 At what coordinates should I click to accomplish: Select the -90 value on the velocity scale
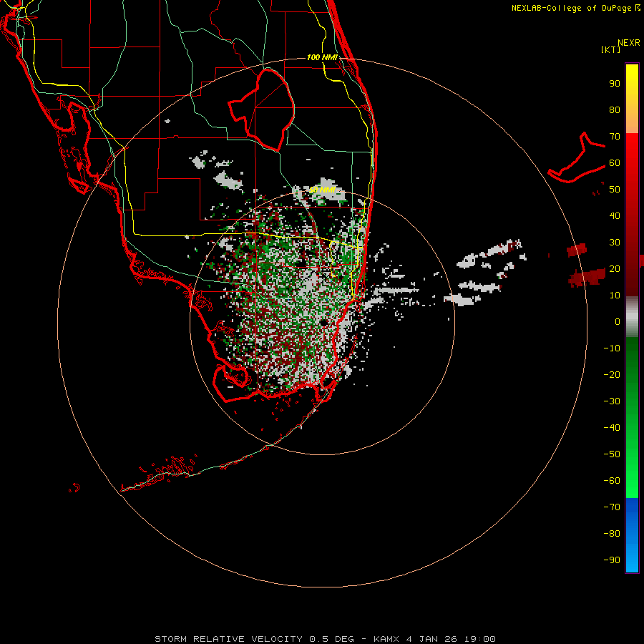click(612, 560)
